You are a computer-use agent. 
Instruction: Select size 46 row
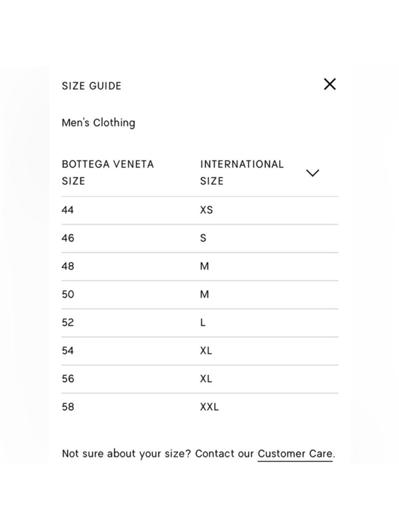(x=200, y=238)
